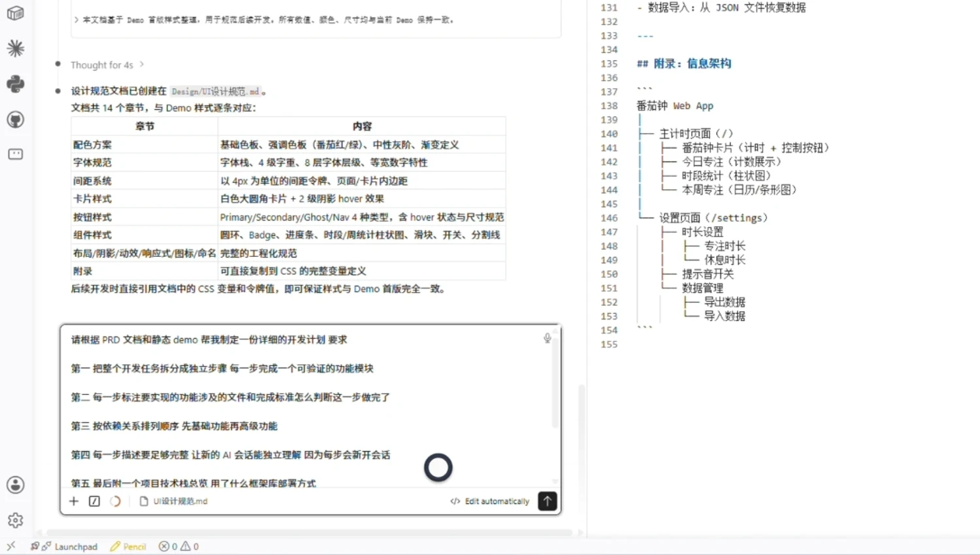
Task: Click Pencil in the status bar
Action: [128, 547]
